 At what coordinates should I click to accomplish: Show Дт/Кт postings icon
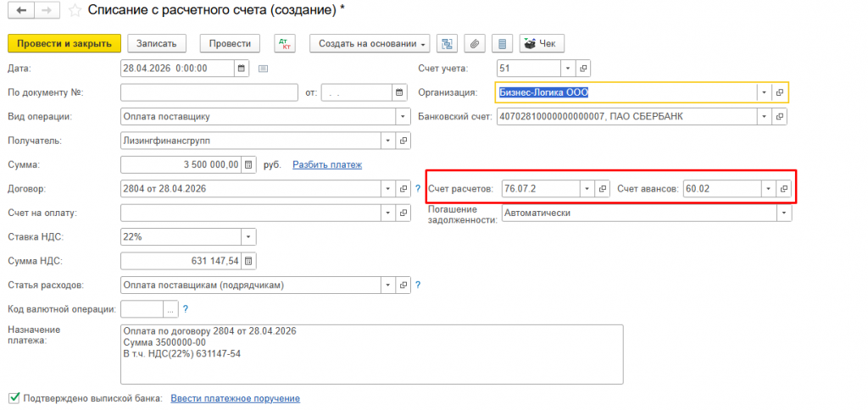click(285, 44)
